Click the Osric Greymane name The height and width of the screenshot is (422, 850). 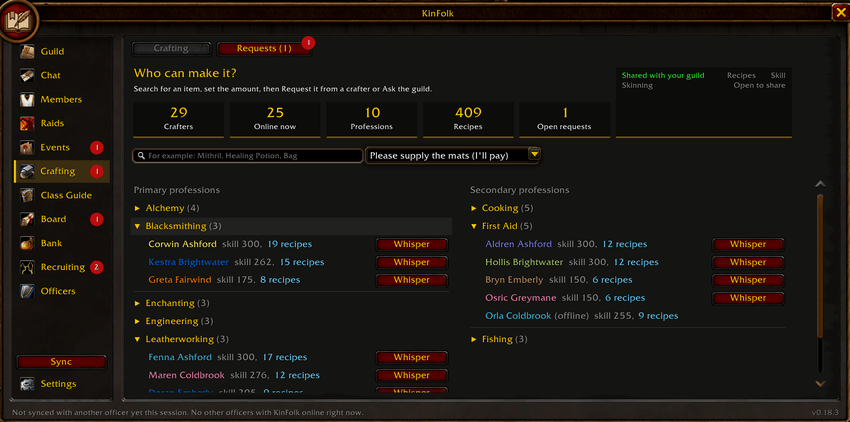pyautogui.click(x=520, y=298)
